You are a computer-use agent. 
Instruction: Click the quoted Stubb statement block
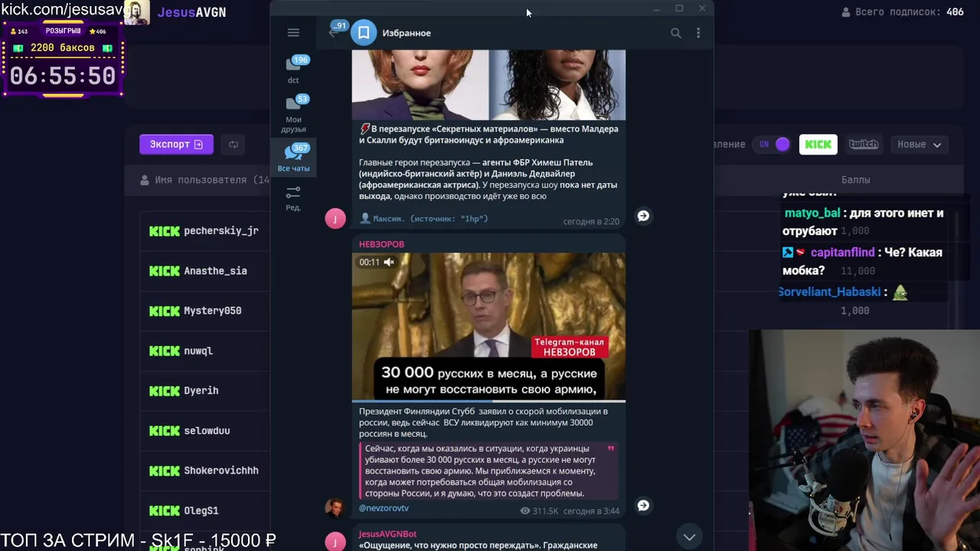(x=488, y=471)
